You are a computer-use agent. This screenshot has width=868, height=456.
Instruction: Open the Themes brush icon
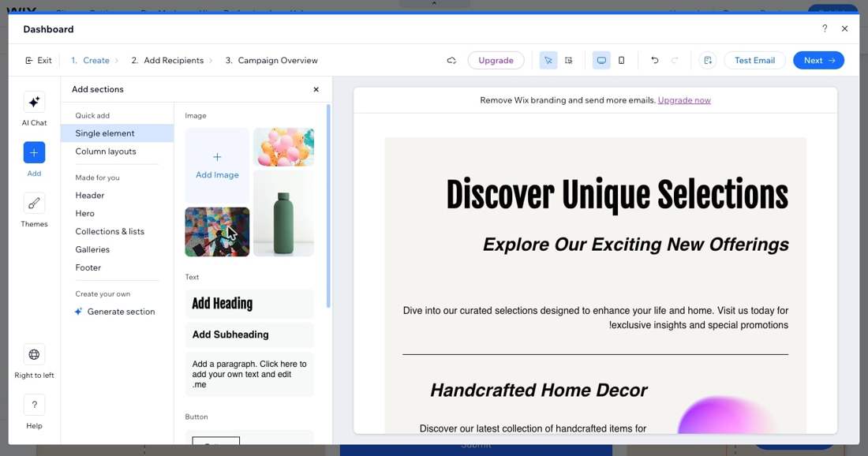point(34,203)
